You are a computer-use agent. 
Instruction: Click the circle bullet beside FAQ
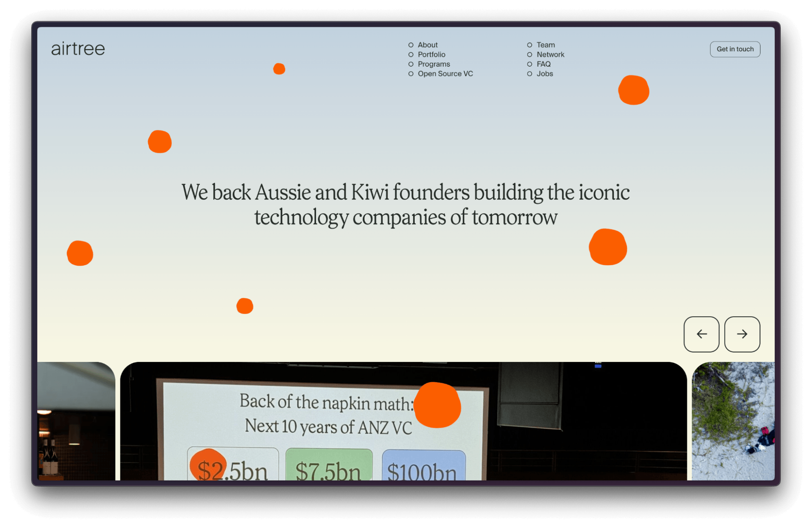[x=529, y=64]
